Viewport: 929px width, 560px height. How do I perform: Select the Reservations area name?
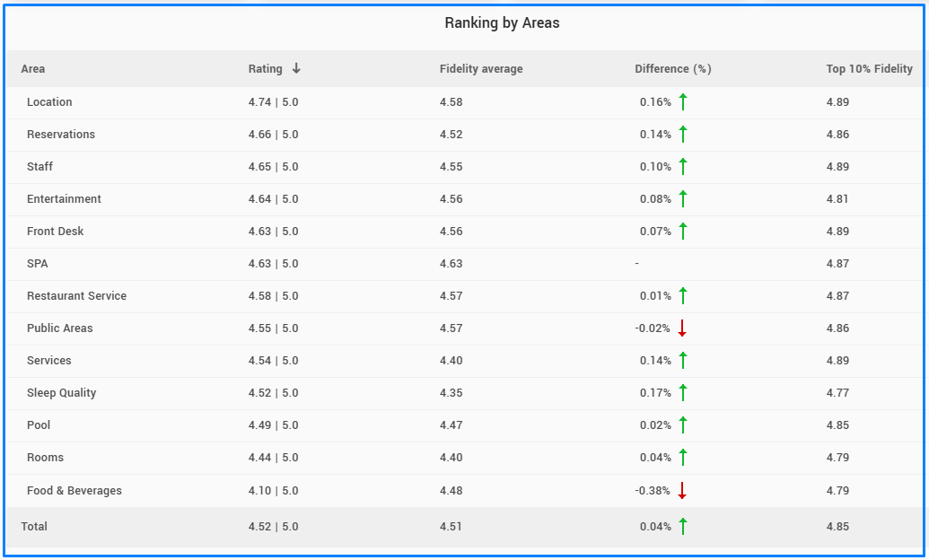[x=60, y=135]
